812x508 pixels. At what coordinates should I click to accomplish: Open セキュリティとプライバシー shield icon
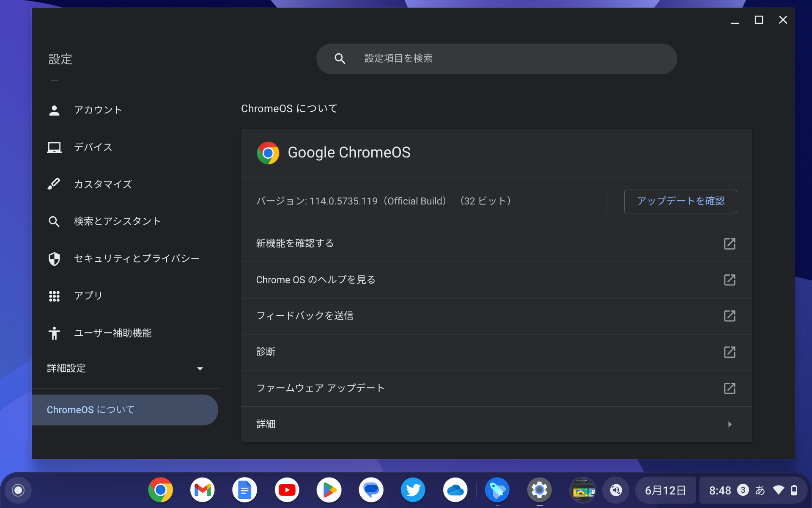54,259
